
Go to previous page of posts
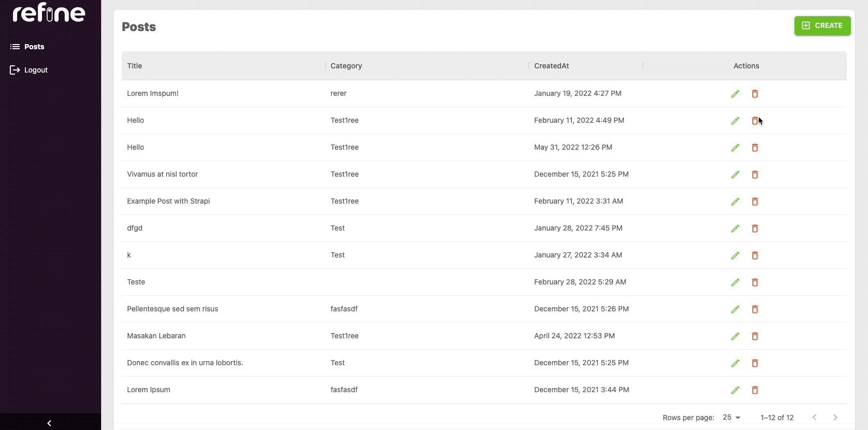point(814,418)
